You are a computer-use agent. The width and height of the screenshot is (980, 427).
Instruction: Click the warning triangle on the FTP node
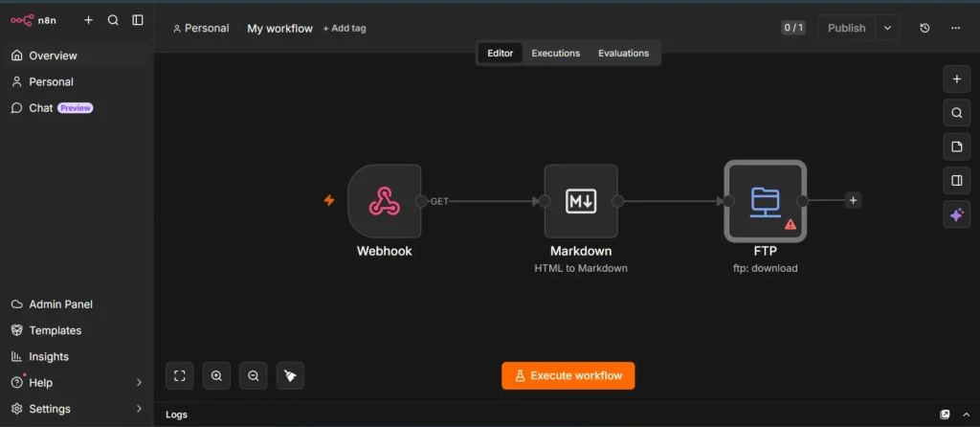click(x=790, y=224)
